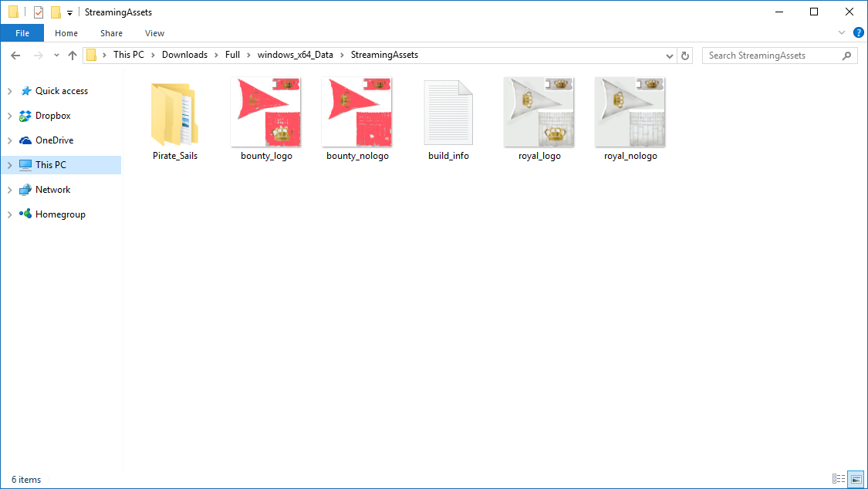
Task: Open the recent locations dropdown arrow
Action: coord(56,56)
